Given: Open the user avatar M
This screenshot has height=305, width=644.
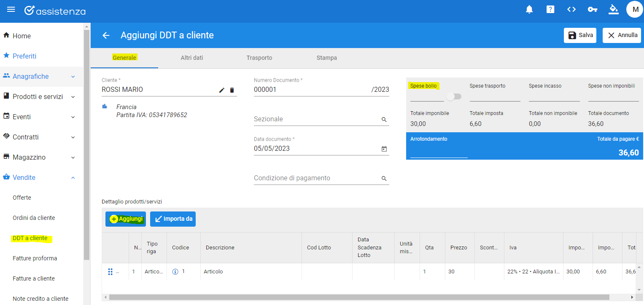Looking at the screenshot, I should click(x=635, y=9).
